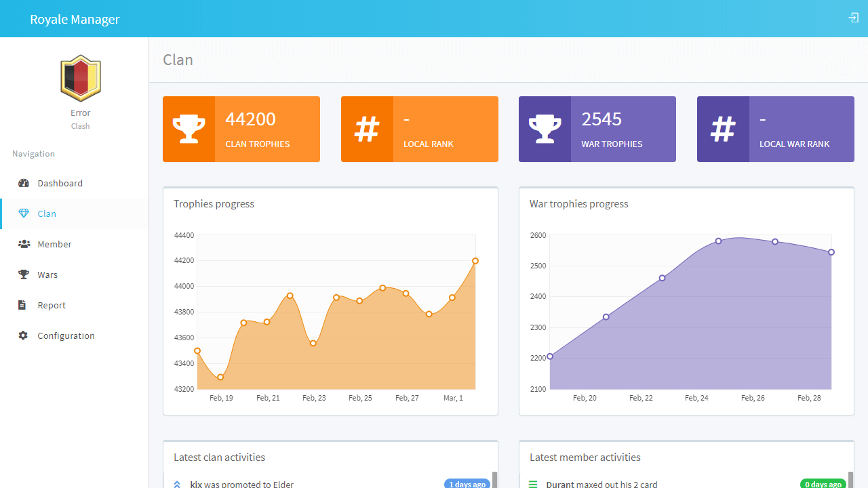Click the Latest clan activities scrollbar
The height and width of the screenshot is (488, 868).
pyautogui.click(x=494, y=480)
